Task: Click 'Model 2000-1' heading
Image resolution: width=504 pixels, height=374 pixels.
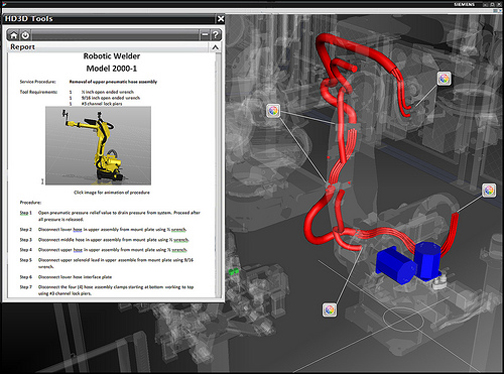Action: click(x=112, y=69)
